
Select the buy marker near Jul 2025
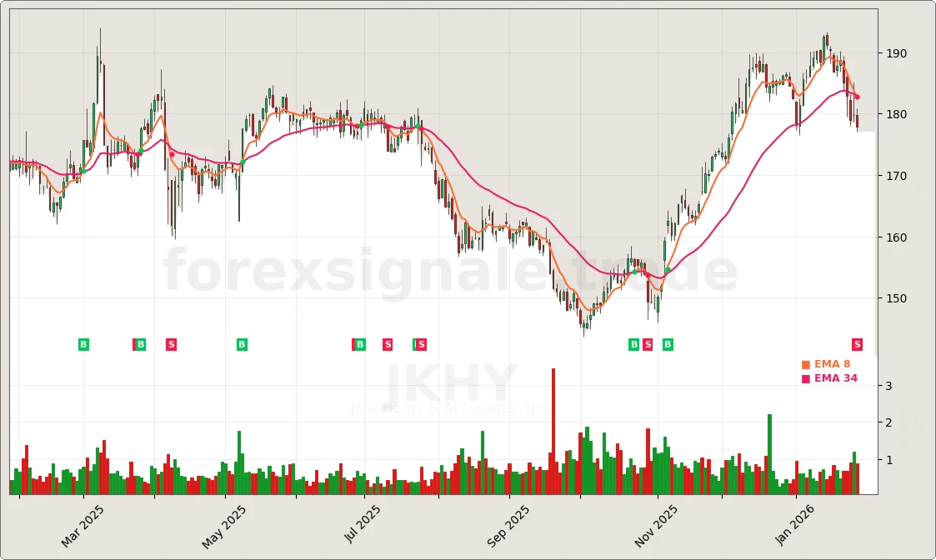pos(359,344)
